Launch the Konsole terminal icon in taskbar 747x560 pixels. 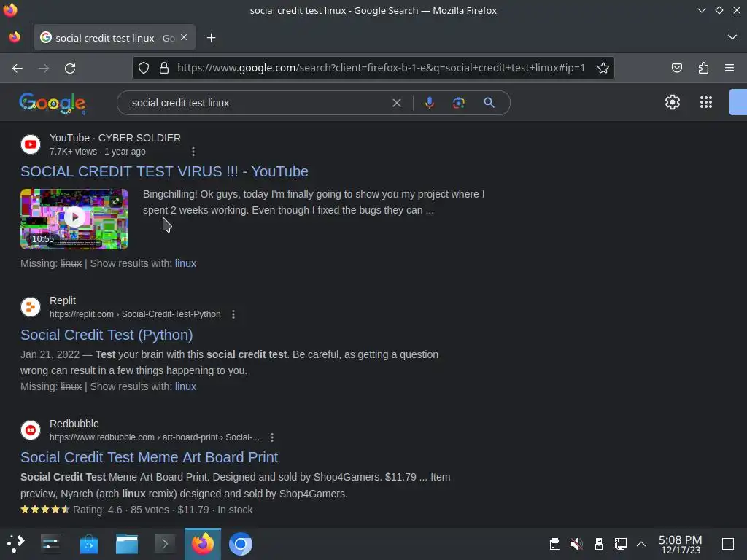coord(165,543)
